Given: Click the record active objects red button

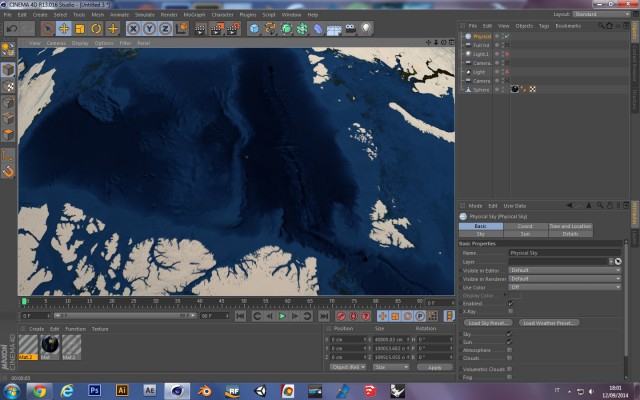Looking at the screenshot, I should pos(341,316).
